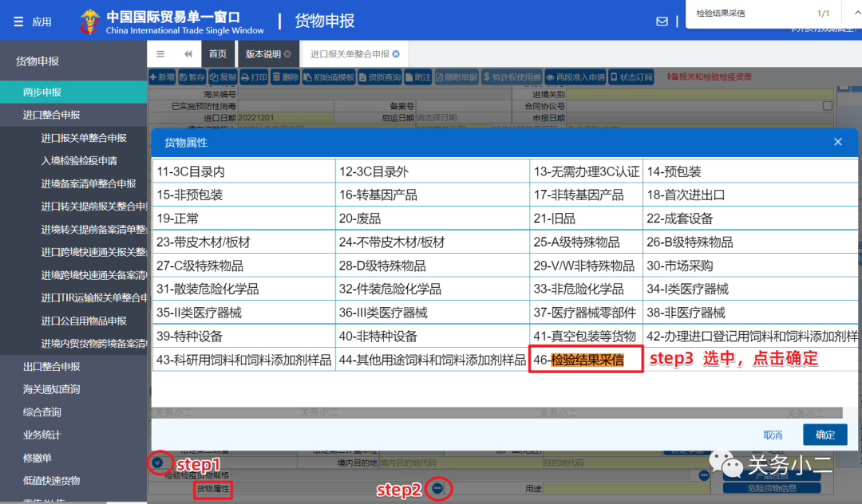Image resolution: width=862 pixels, height=504 pixels.
Task: Expand 低值快速货物 in the sidebar
Action: coord(73,480)
